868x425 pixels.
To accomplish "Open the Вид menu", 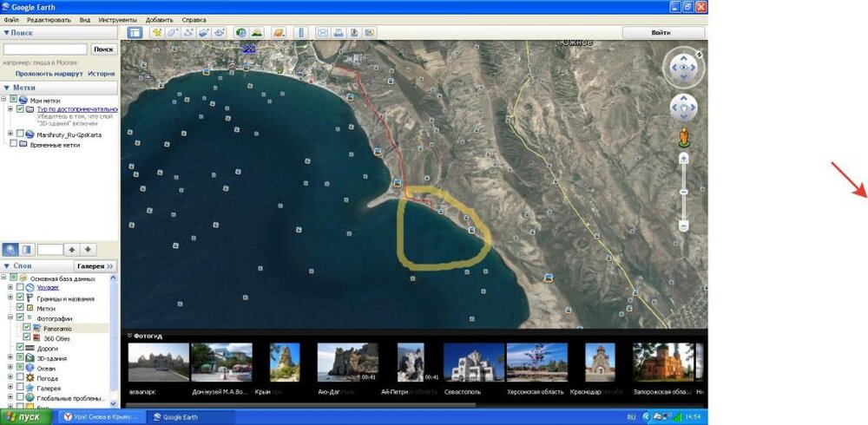I will pos(85,20).
